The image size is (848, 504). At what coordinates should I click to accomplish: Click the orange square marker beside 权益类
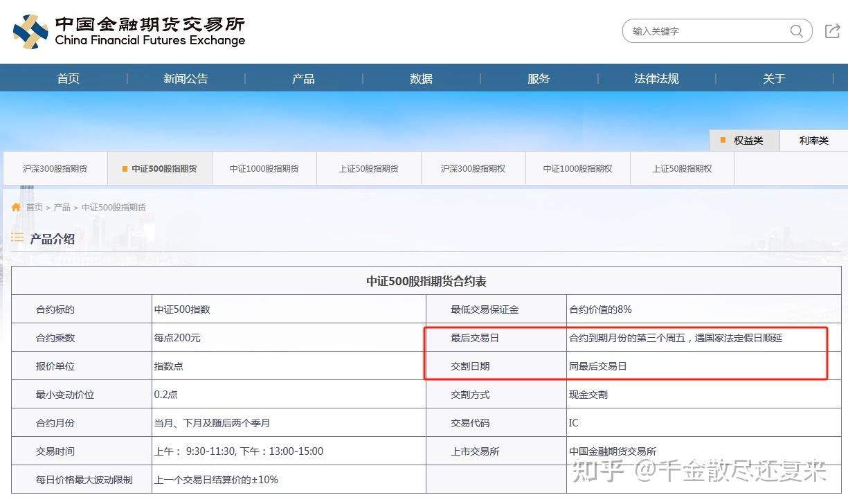[723, 140]
